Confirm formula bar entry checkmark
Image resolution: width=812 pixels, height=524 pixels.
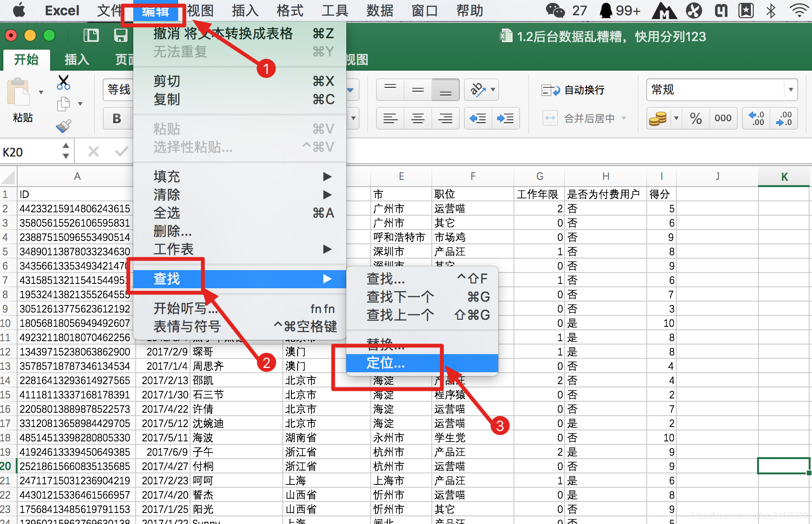121,152
